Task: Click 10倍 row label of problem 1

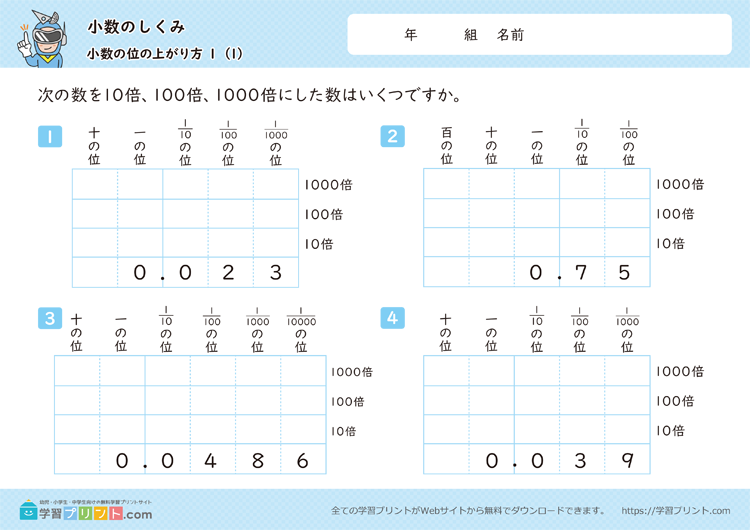Action: tap(319, 244)
